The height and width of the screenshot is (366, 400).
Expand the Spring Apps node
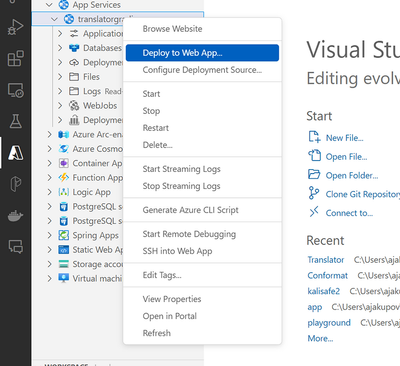(49, 235)
